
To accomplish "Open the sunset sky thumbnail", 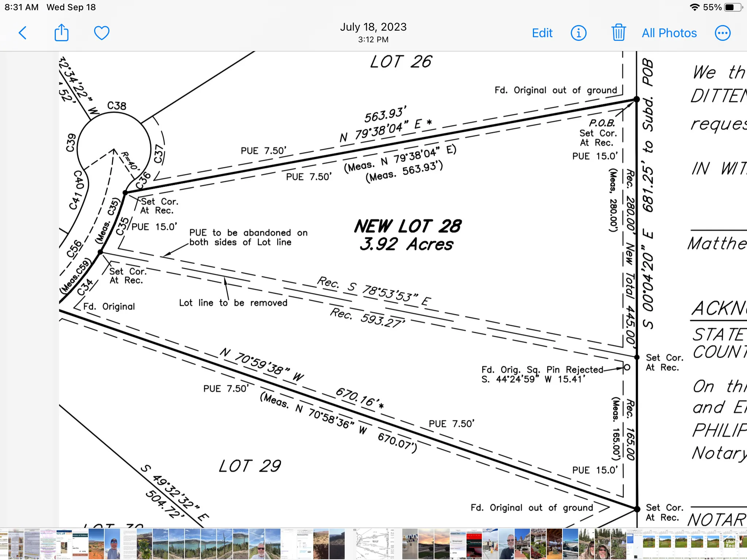I will [x=426, y=544].
